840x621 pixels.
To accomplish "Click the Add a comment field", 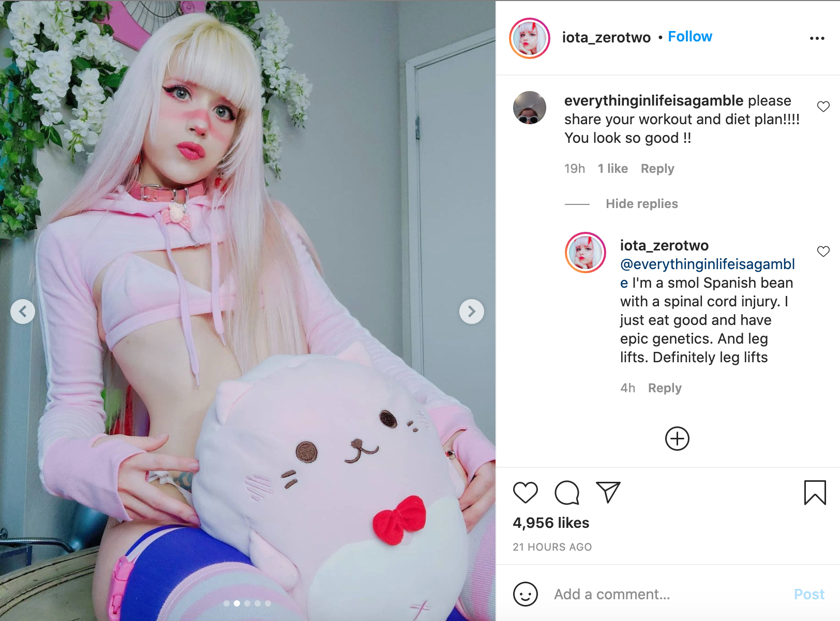I will click(667, 594).
